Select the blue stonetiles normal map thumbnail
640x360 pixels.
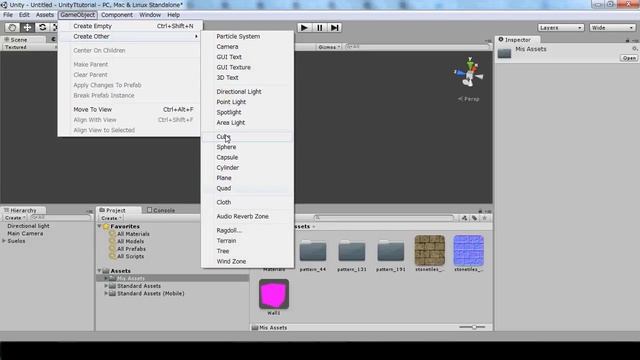pos(469,250)
